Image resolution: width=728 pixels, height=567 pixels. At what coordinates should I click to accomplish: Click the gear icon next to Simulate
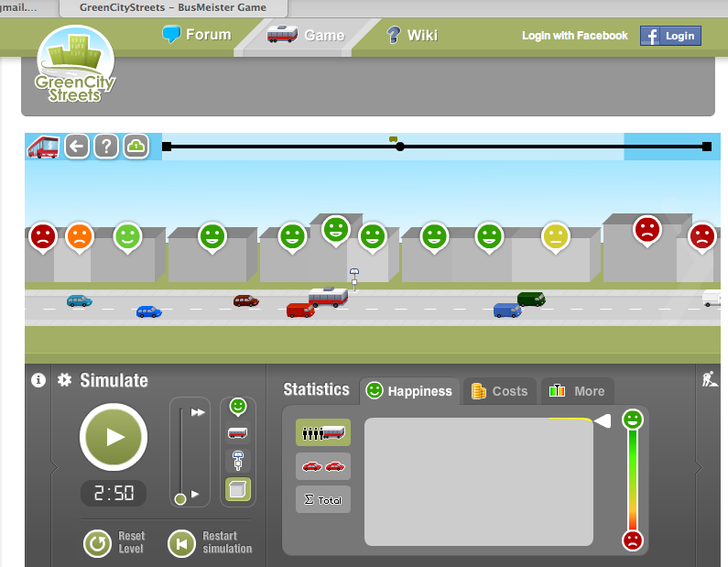64,380
